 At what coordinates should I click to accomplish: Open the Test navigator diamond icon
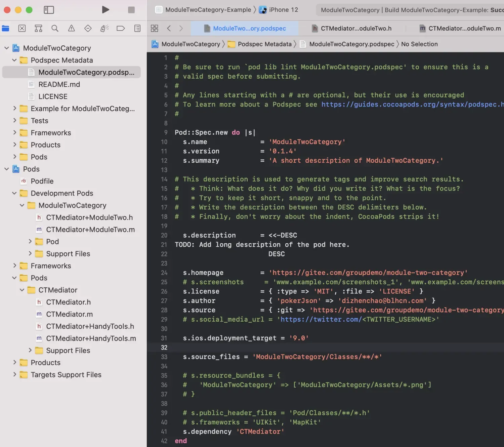88,29
